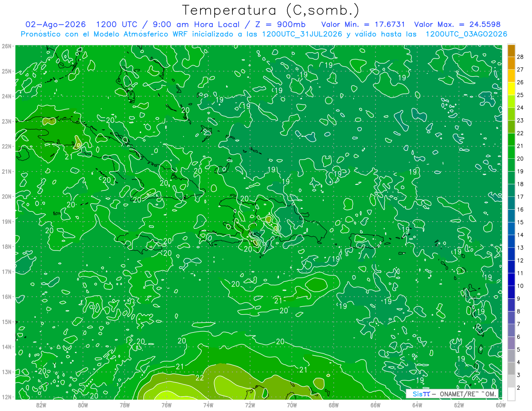Click the '13' label on the color scale
The height and width of the screenshot is (411, 532).
pyautogui.click(x=520, y=248)
